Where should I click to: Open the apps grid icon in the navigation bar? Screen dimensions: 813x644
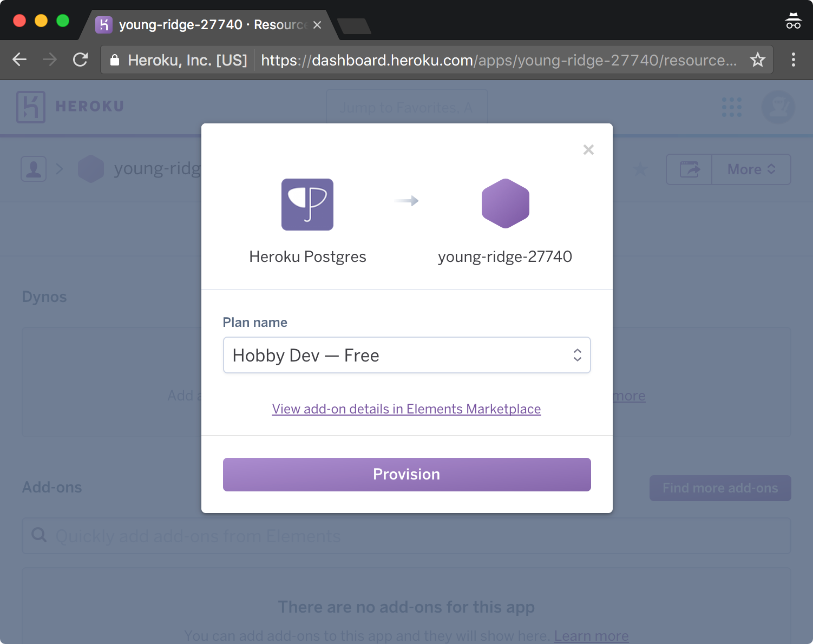[732, 107]
